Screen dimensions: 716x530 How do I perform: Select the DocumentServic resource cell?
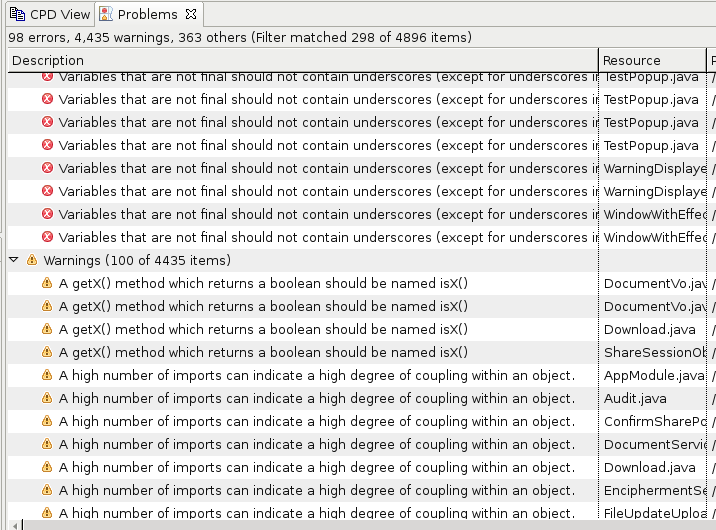(654, 444)
